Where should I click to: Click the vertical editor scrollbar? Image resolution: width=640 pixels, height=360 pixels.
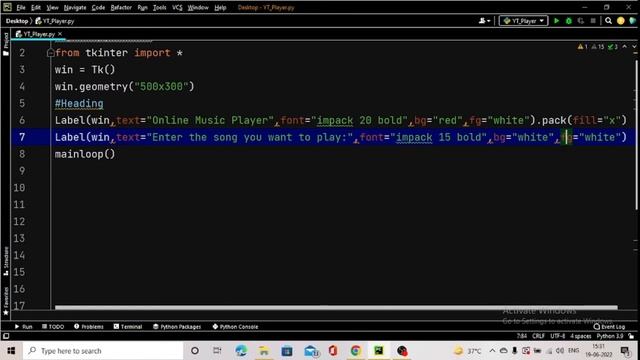click(636, 135)
